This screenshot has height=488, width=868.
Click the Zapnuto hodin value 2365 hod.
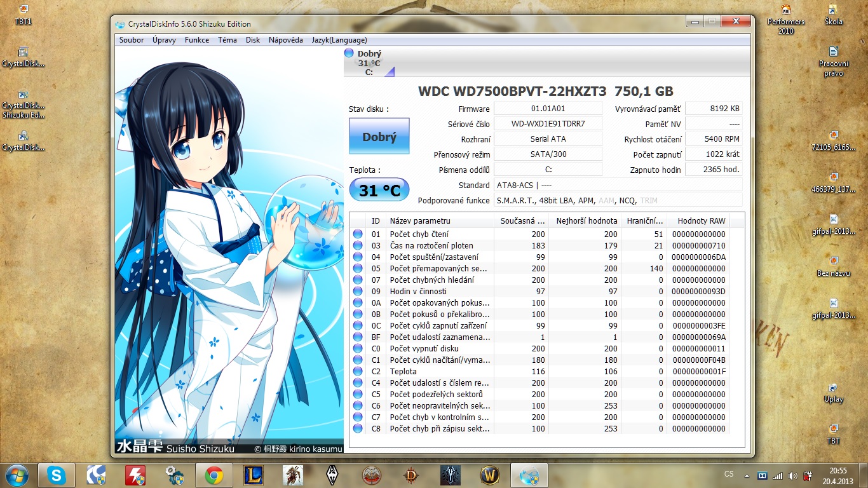coord(714,170)
